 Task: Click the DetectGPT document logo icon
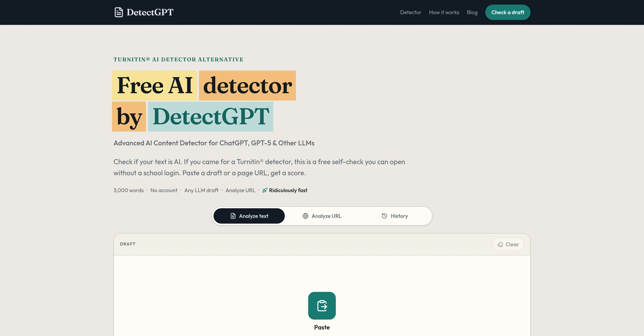click(x=119, y=12)
